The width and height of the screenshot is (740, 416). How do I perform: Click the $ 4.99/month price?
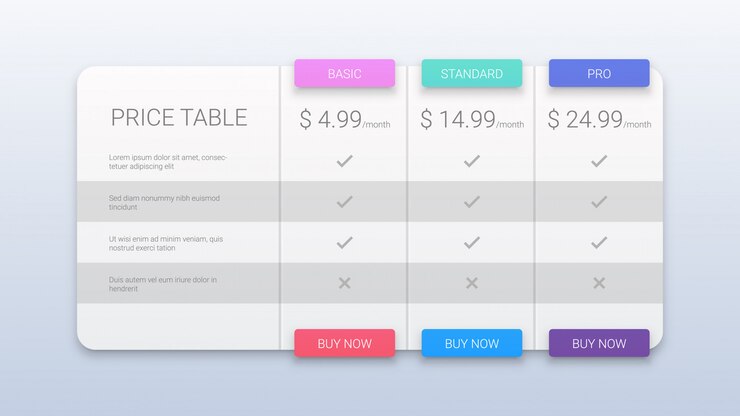(x=345, y=119)
